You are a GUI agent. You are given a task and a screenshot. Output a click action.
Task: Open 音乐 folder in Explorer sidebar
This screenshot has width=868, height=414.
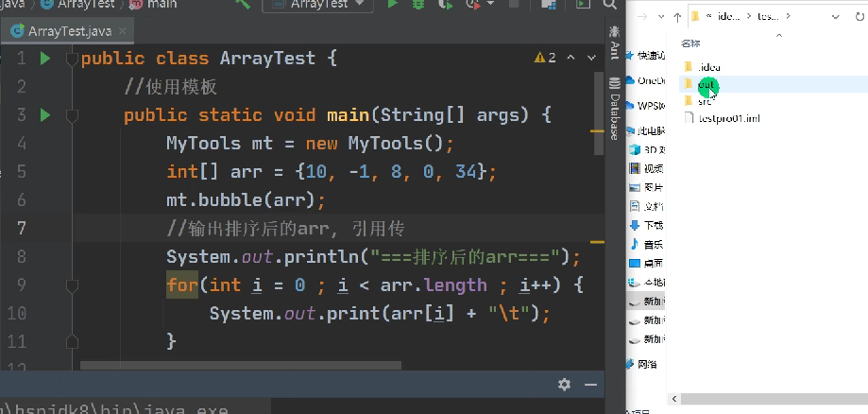(647, 245)
